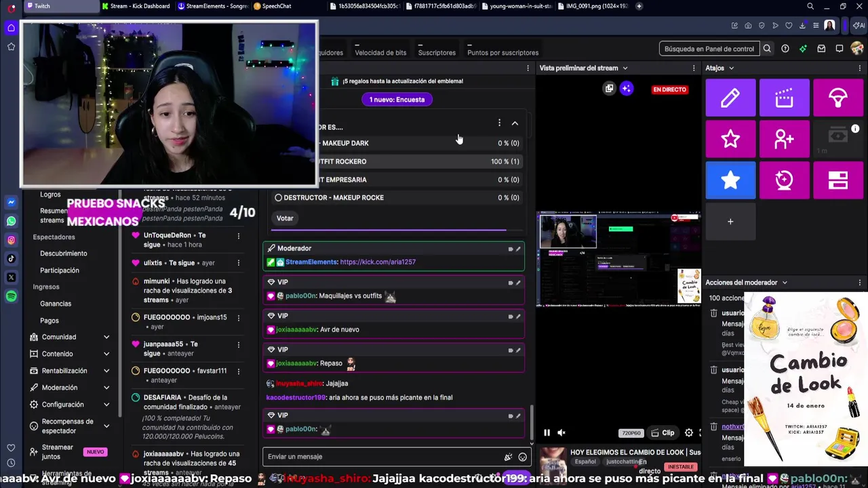Open browser downloads icon

tap(803, 26)
